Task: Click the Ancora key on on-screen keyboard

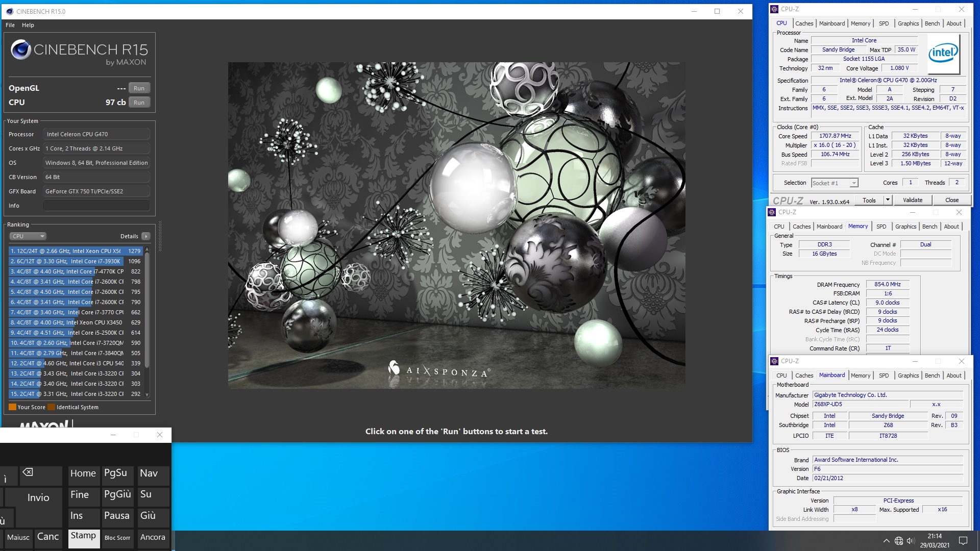Action: (x=153, y=539)
